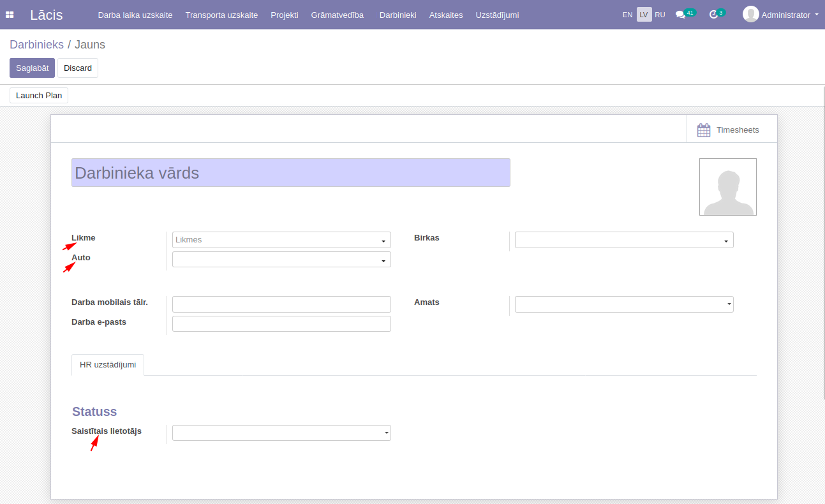825x504 pixels.
Task: Click the Timesheets calendar icon
Action: click(703, 130)
